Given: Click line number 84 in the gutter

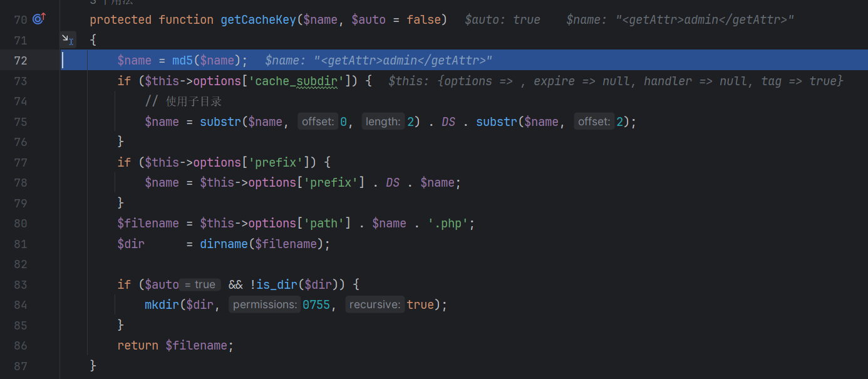Looking at the screenshot, I should click(21, 304).
